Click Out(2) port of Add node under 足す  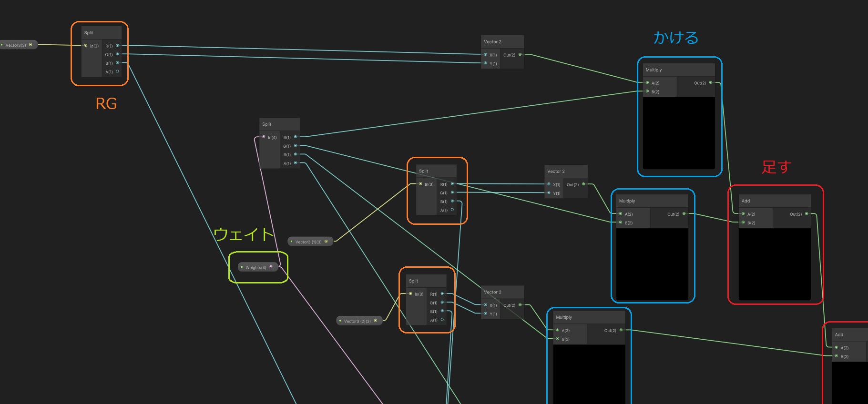(807, 214)
